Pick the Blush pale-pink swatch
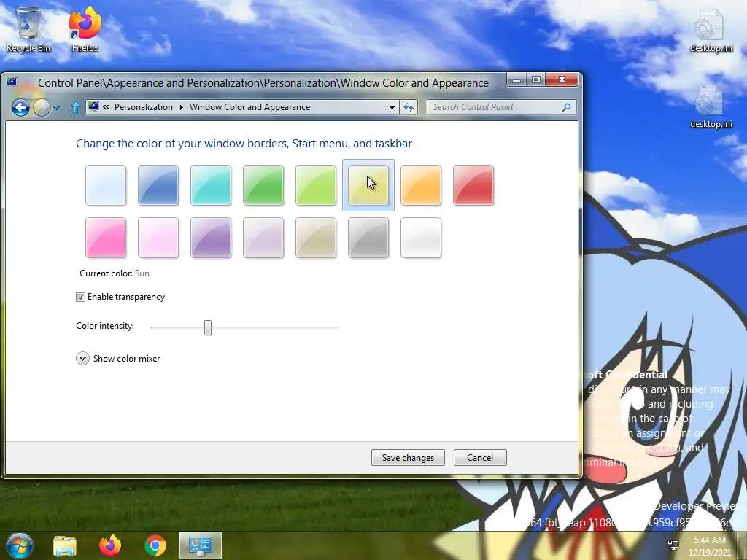 tap(158, 238)
